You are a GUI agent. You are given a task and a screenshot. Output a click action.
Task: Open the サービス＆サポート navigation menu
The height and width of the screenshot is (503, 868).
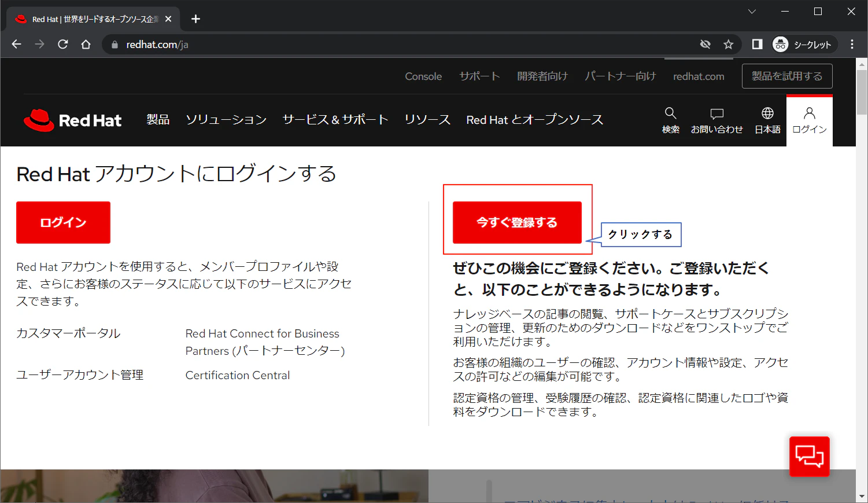click(x=335, y=120)
